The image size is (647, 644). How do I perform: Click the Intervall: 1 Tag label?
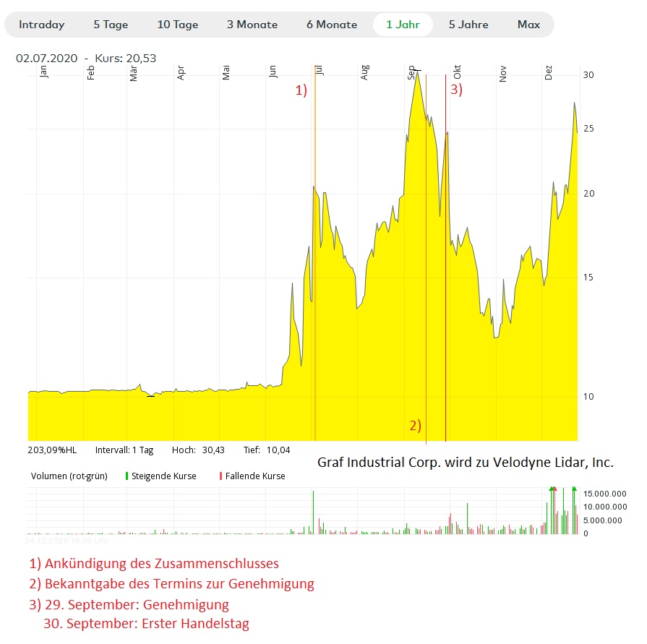[124, 450]
